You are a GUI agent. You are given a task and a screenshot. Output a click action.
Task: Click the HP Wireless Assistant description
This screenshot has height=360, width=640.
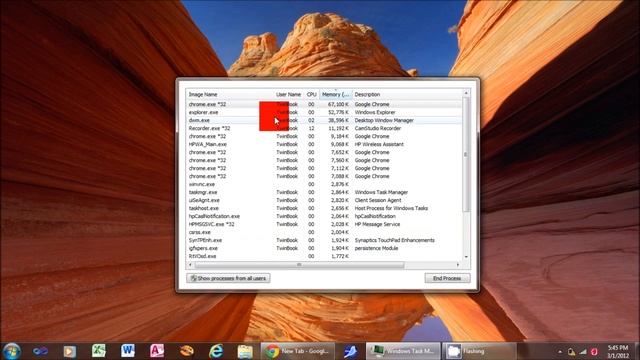click(x=379, y=144)
